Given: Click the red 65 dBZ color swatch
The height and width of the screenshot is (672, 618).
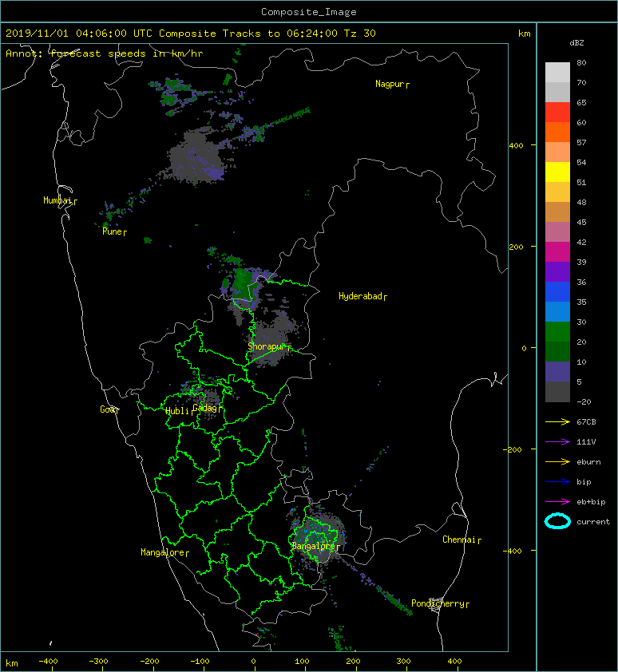Looking at the screenshot, I should point(557,113).
